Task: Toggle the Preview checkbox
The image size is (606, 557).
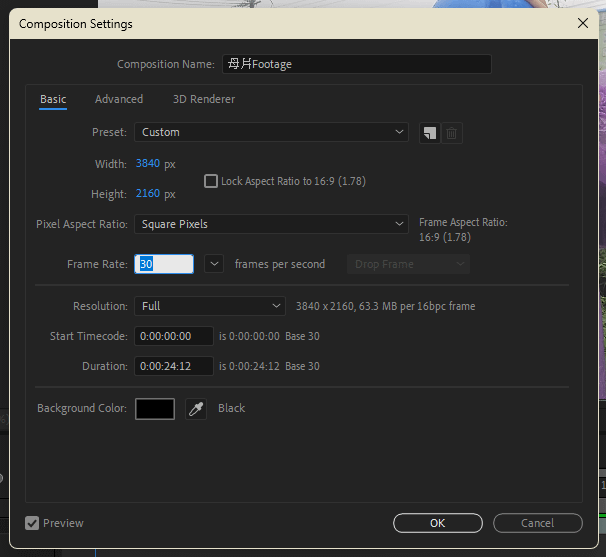Action: (32, 523)
